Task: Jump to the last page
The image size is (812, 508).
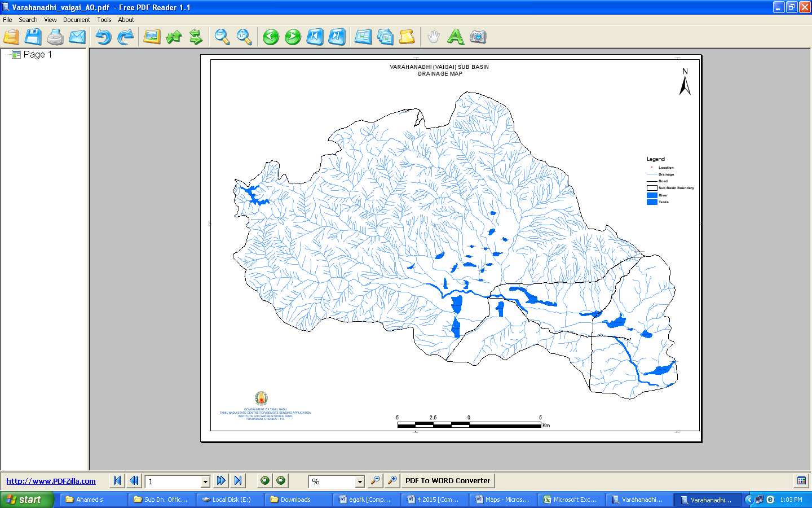Action: [x=336, y=37]
